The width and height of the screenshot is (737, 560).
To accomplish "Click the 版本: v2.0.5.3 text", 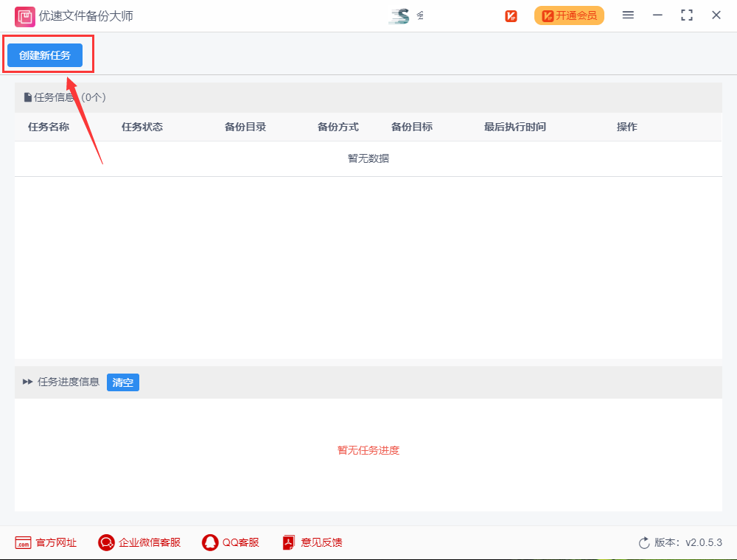I will (x=688, y=542).
